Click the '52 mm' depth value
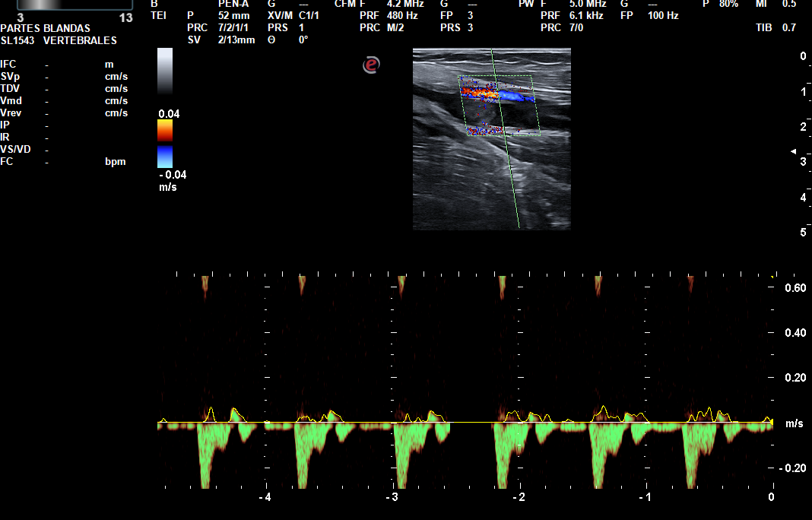812x520 pixels. 233,15
